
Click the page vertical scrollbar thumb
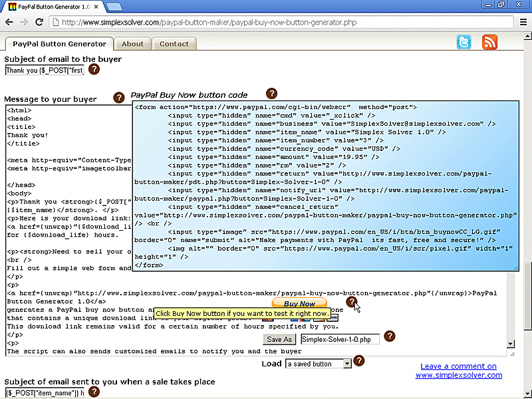[527, 295]
